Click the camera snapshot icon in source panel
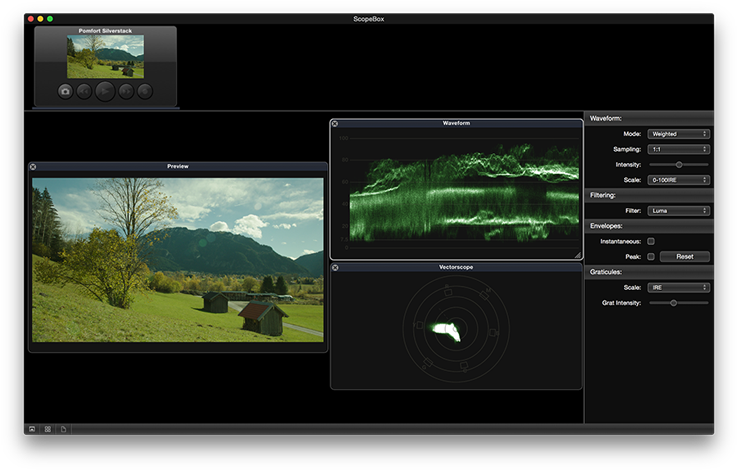The height and width of the screenshot is (470, 737). click(65, 91)
